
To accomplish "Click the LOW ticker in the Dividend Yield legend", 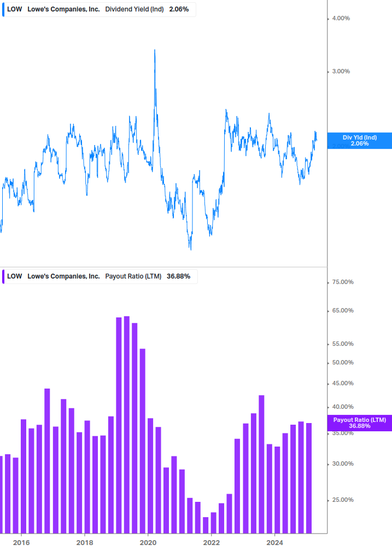I will 15,9.
